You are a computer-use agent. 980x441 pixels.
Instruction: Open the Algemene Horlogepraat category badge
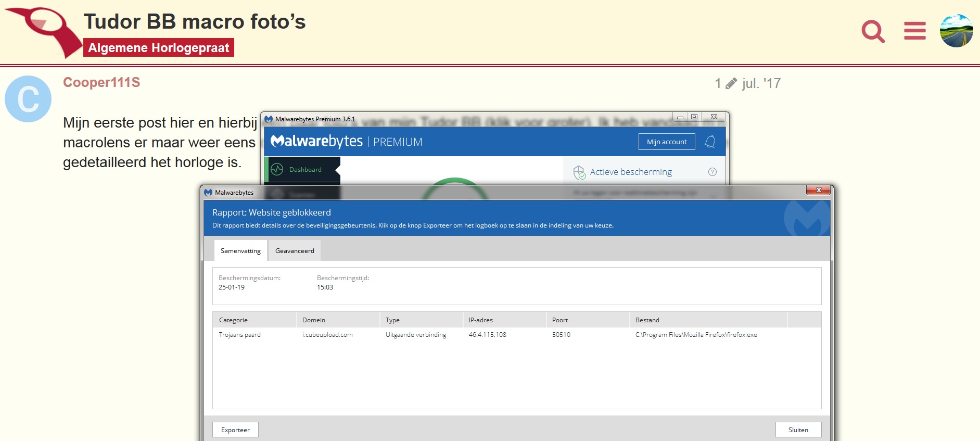pos(159,48)
